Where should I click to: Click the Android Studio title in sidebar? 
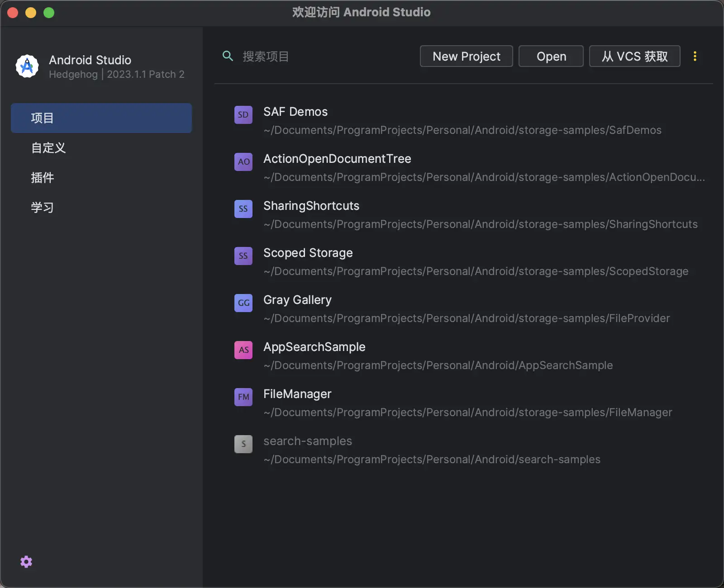pos(90,60)
